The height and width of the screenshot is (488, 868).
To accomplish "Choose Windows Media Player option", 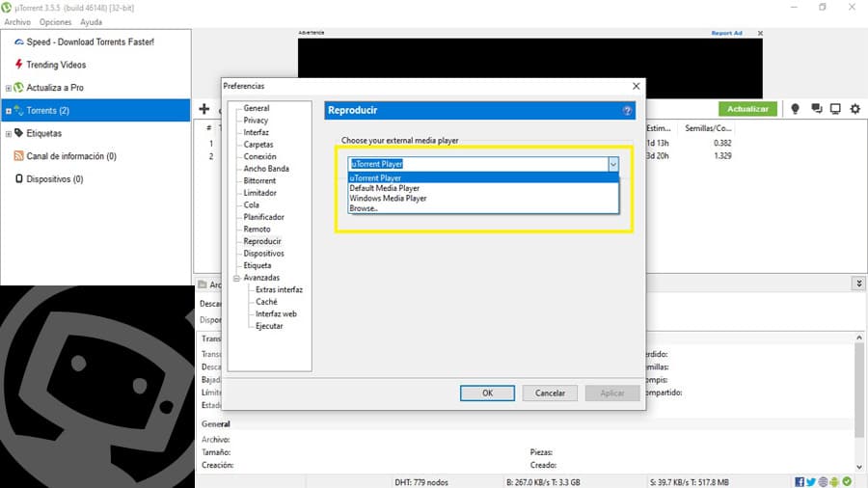I will pos(483,198).
